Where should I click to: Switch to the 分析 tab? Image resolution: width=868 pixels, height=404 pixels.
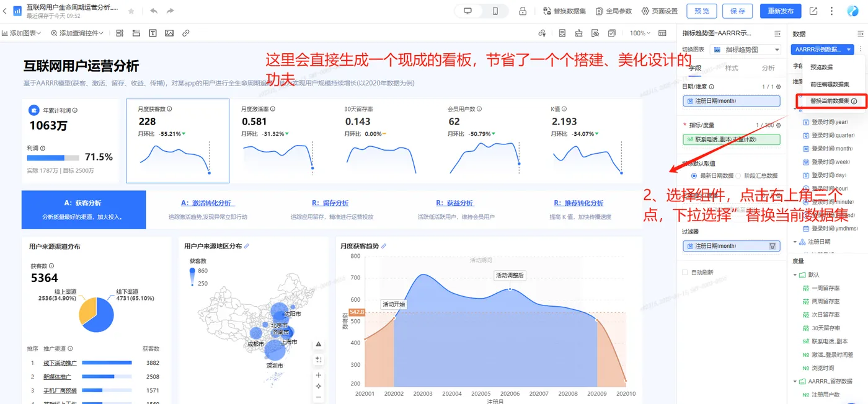tap(768, 68)
